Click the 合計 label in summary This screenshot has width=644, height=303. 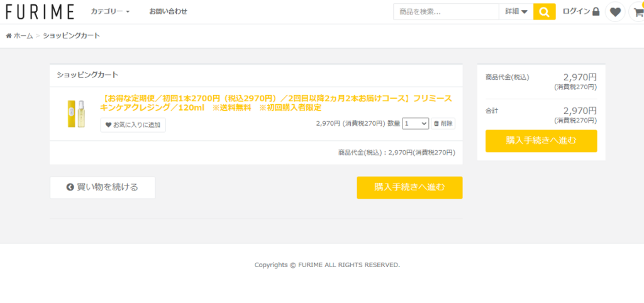(492, 111)
